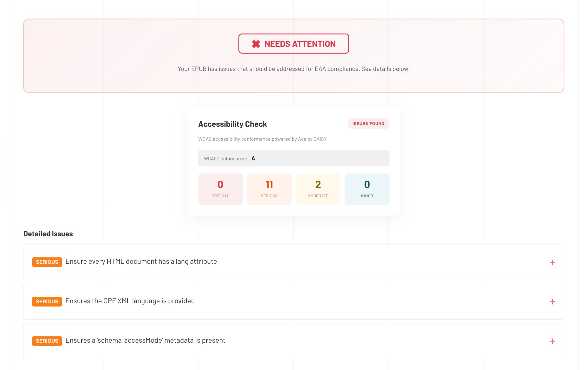Click the Ace by DAISY attribution text
Image resolution: width=588 pixels, height=370 pixels.
coord(262,139)
